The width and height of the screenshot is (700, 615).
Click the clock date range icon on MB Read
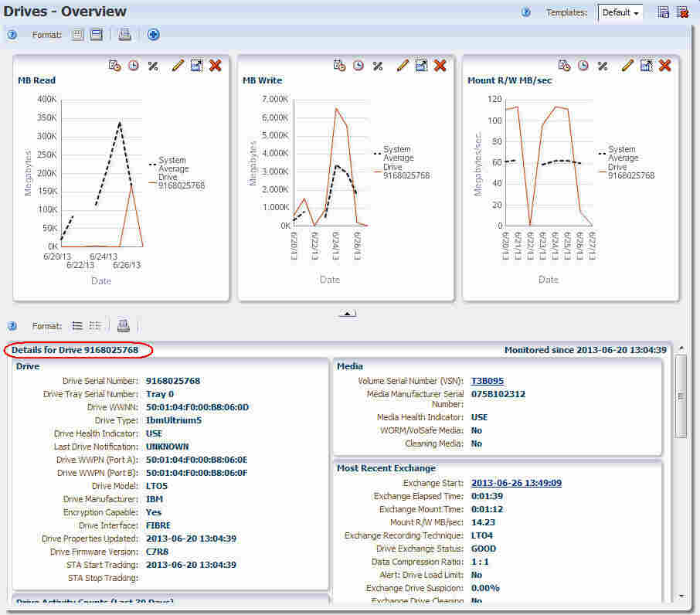134,66
